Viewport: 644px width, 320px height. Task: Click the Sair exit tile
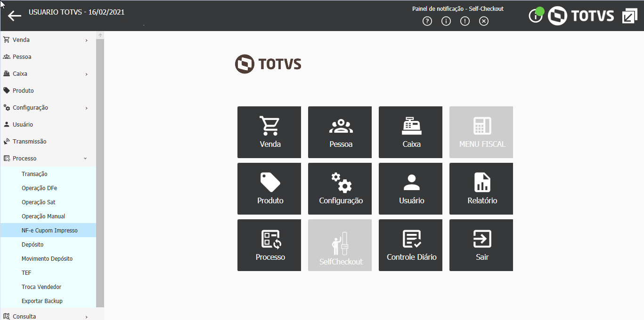coord(481,245)
